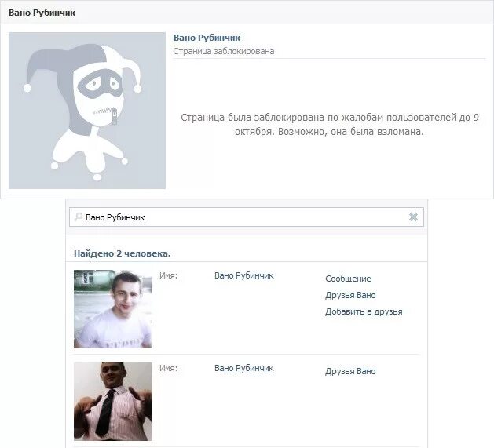The image size is (494, 448).
Task: Click the magnifier icon in search field
Action: tap(78, 217)
